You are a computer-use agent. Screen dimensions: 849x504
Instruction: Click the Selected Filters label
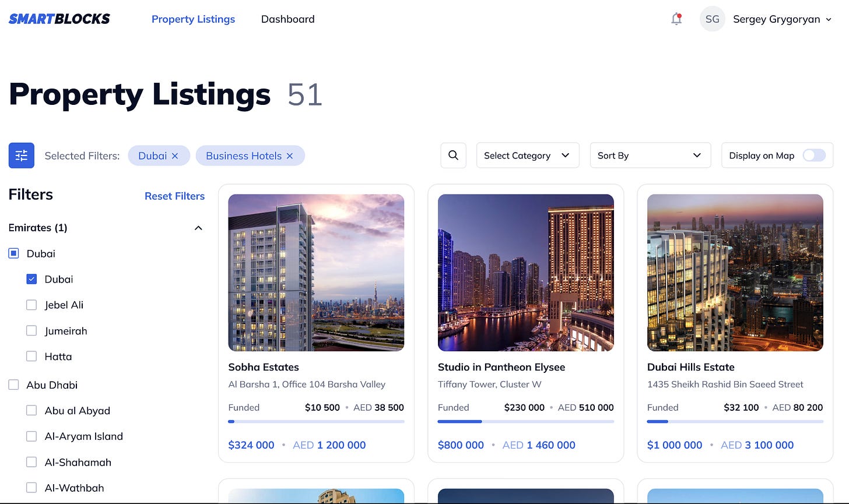pyautogui.click(x=82, y=156)
